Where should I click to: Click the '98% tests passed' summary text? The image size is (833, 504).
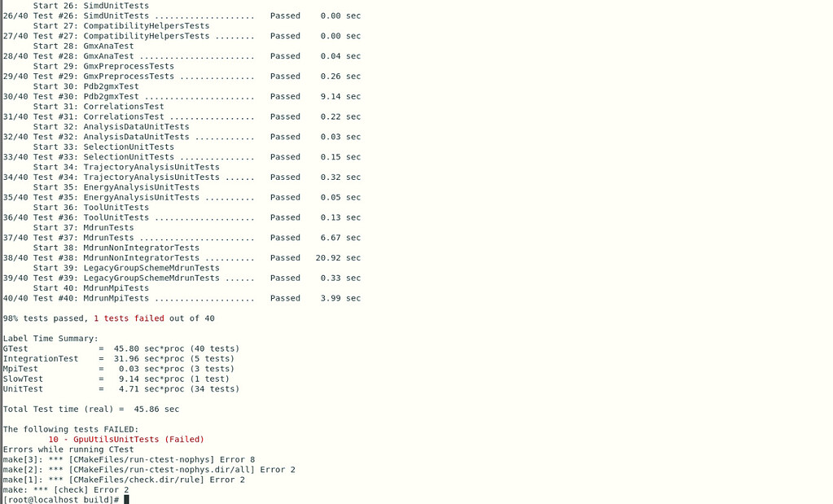[x=49, y=318]
